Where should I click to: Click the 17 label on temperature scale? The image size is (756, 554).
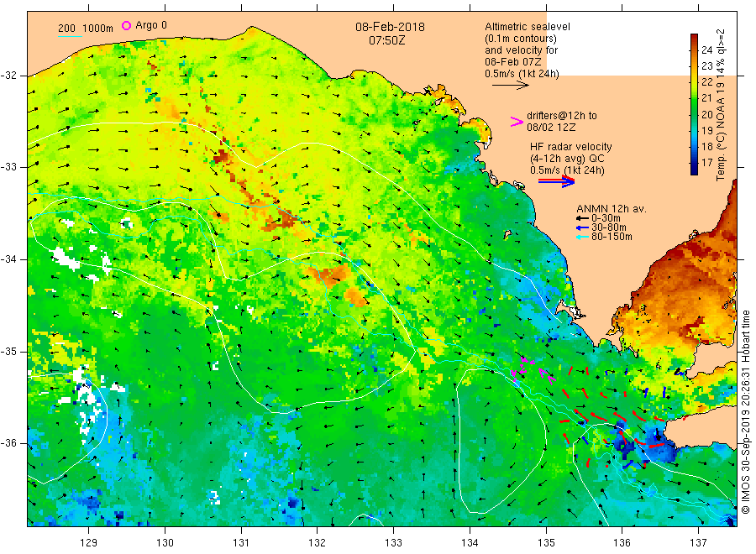click(706, 163)
